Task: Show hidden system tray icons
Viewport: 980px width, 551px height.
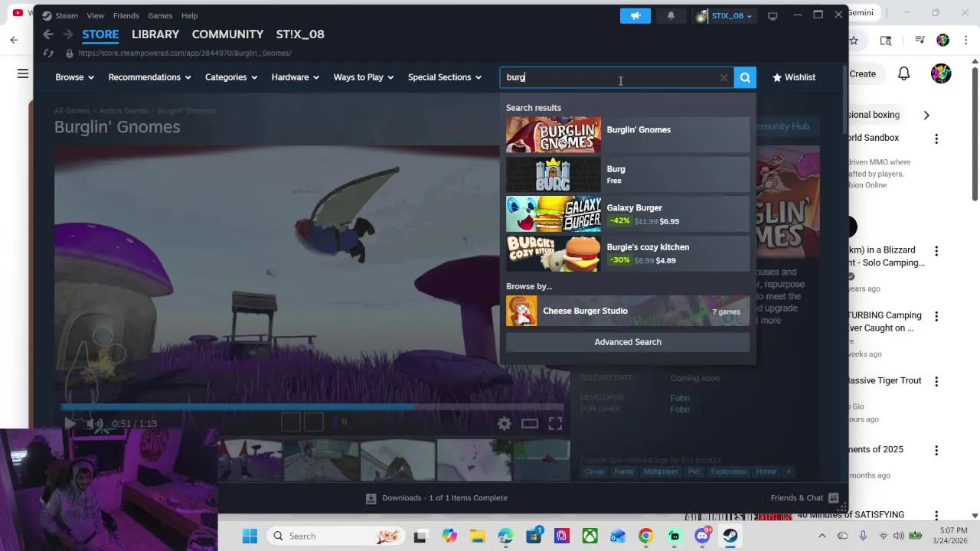Action: click(822, 536)
